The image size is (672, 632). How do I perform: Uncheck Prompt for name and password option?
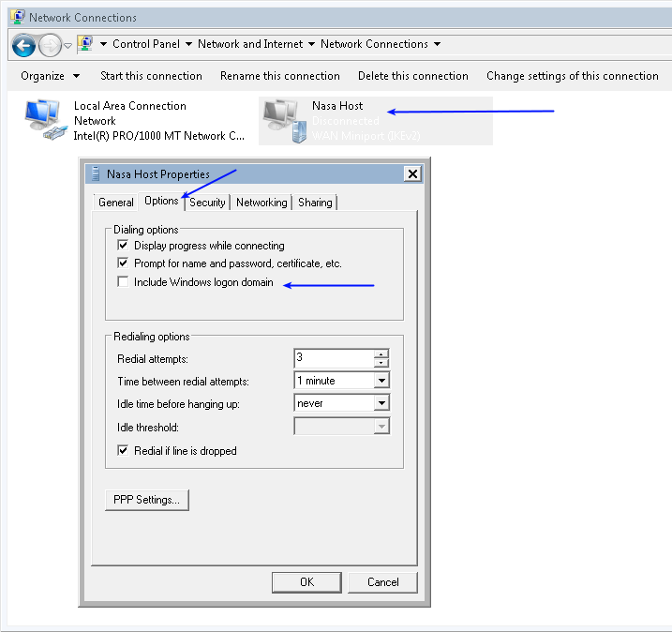pos(123,263)
